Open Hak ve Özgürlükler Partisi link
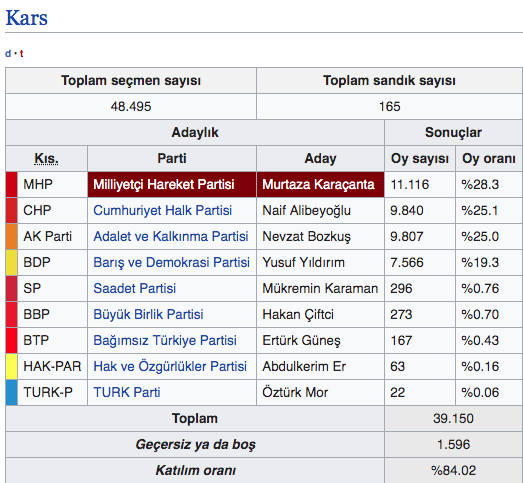The height and width of the screenshot is (483, 523). [x=170, y=366]
